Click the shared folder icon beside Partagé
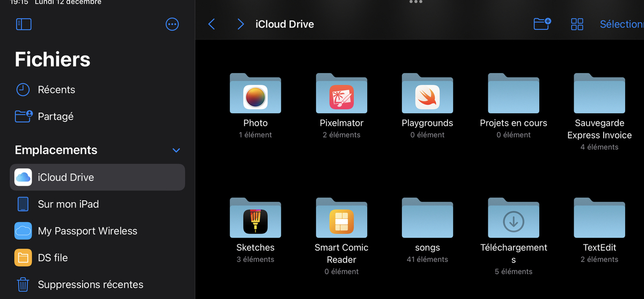Screen dimensions: 644x299 (x=24, y=116)
